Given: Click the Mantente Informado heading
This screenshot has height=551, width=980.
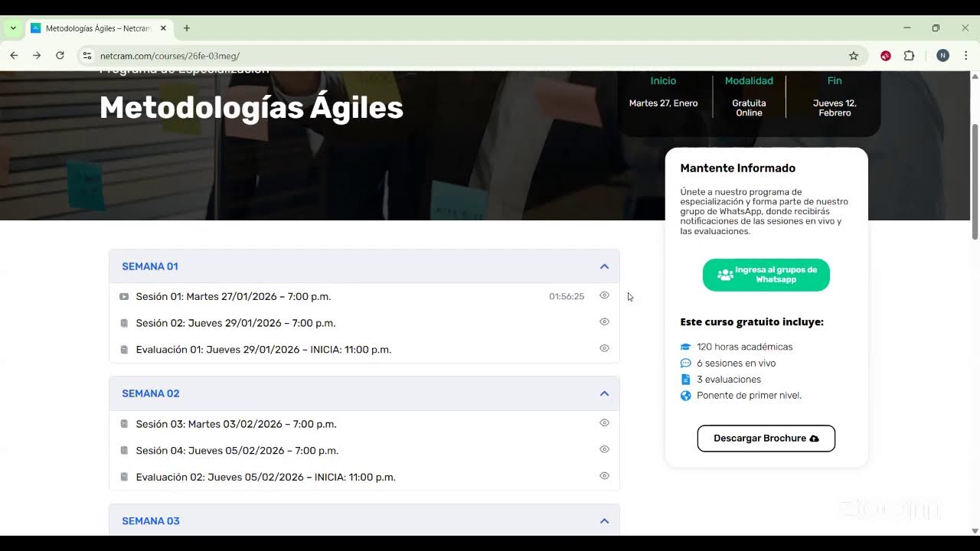Looking at the screenshot, I should (738, 168).
